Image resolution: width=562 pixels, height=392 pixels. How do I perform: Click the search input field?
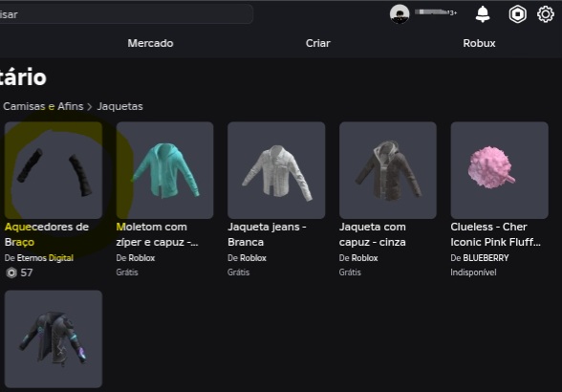pos(126,14)
